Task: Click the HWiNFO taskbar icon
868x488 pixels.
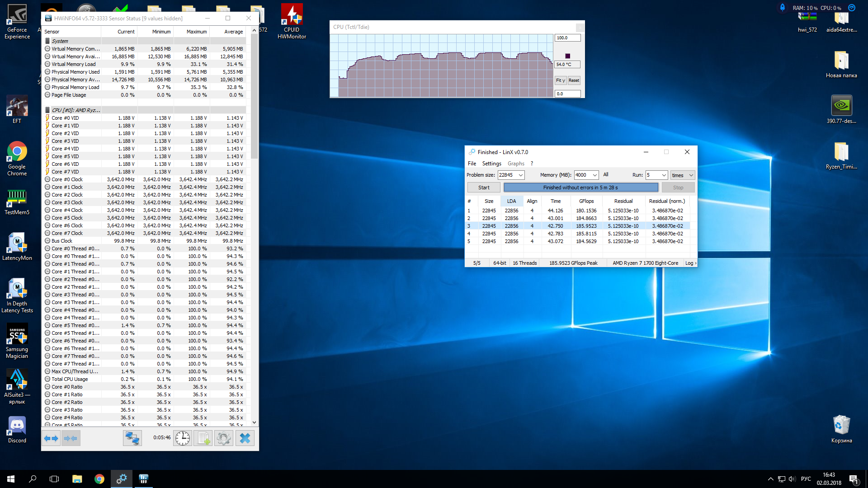Action: [143, 479]
